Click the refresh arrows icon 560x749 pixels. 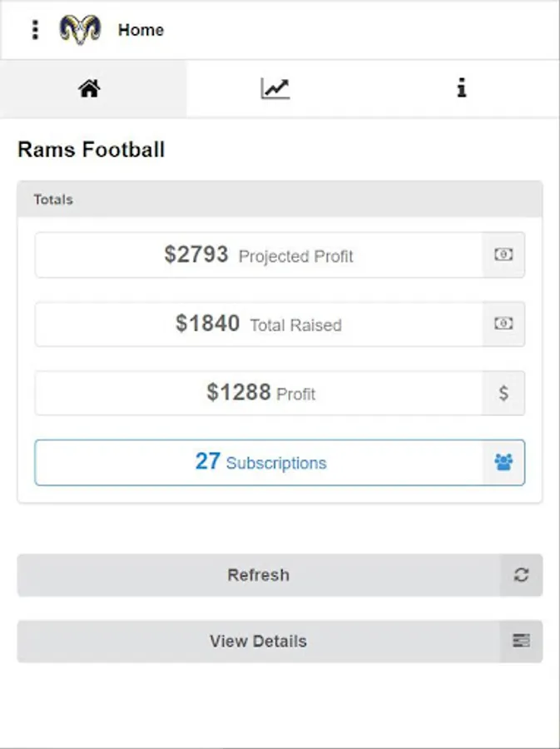[522, 575]
